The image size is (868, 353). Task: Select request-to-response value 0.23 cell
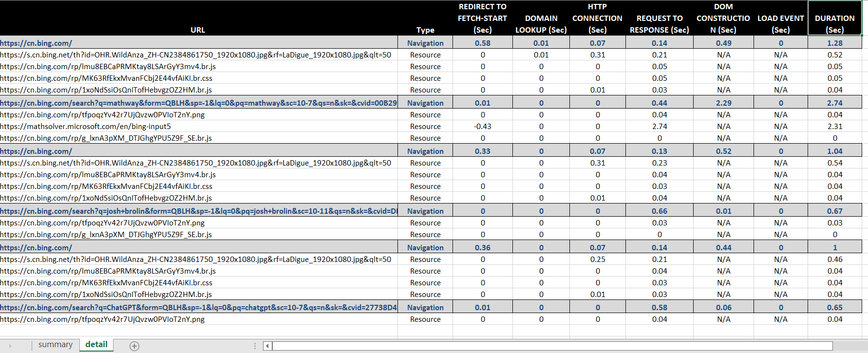[x=660, y=163]
